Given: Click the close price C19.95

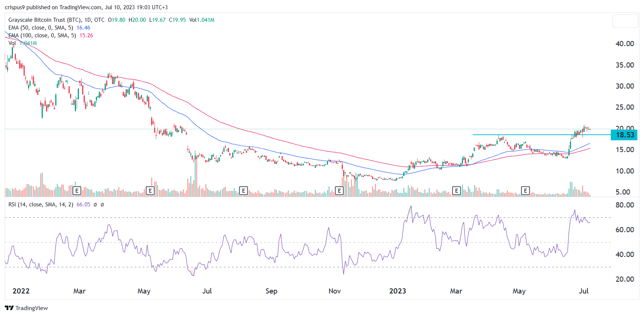Looking at the screenshot, I should coord(177,20).
